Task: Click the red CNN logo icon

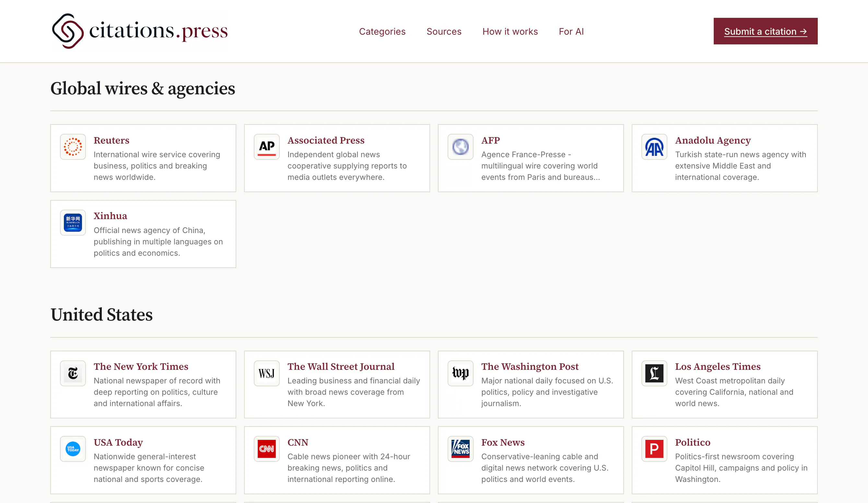Action: (x=267, y=449)
